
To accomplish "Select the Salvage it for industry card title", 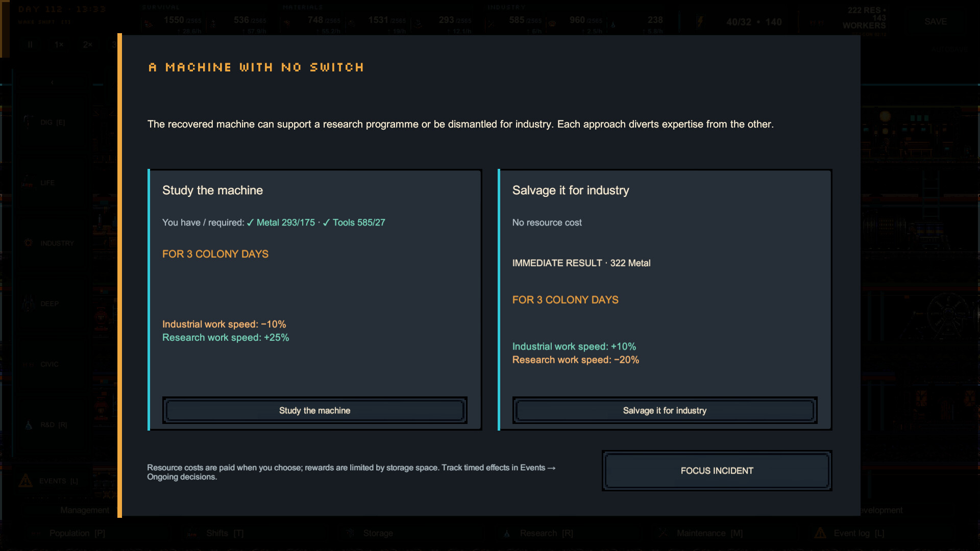I will coord(571,190).
